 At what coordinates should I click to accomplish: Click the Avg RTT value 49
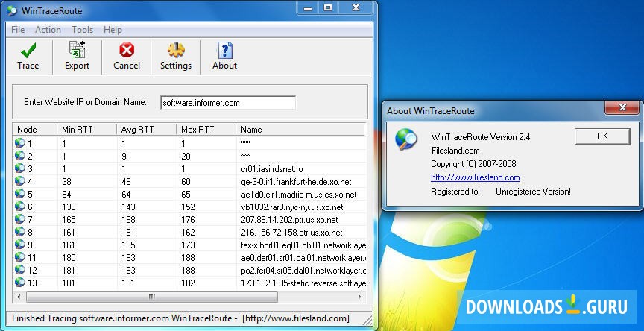coord(126,181)
